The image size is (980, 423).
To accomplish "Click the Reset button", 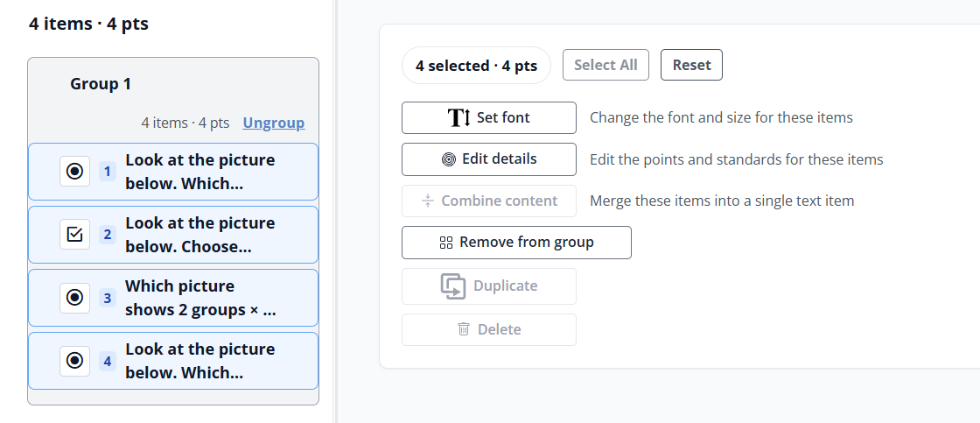I will (x=691, y=65).
